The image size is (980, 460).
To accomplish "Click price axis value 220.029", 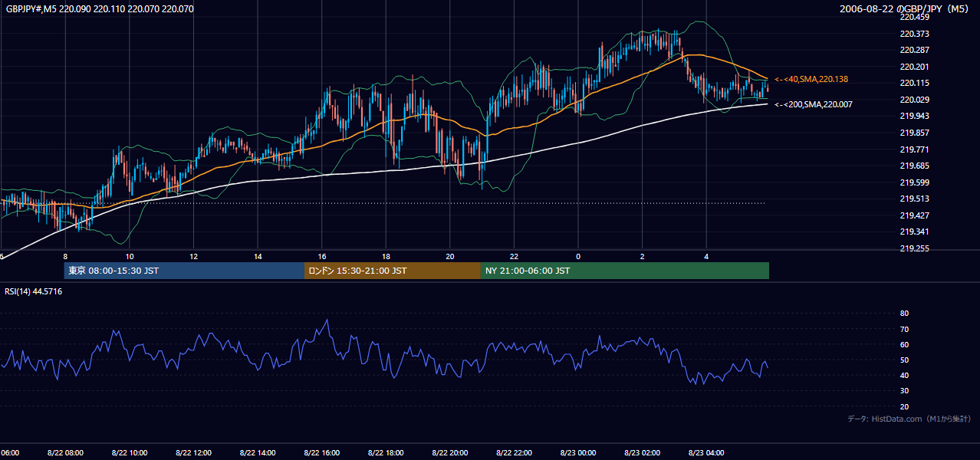I will click(x=914, y=100).
